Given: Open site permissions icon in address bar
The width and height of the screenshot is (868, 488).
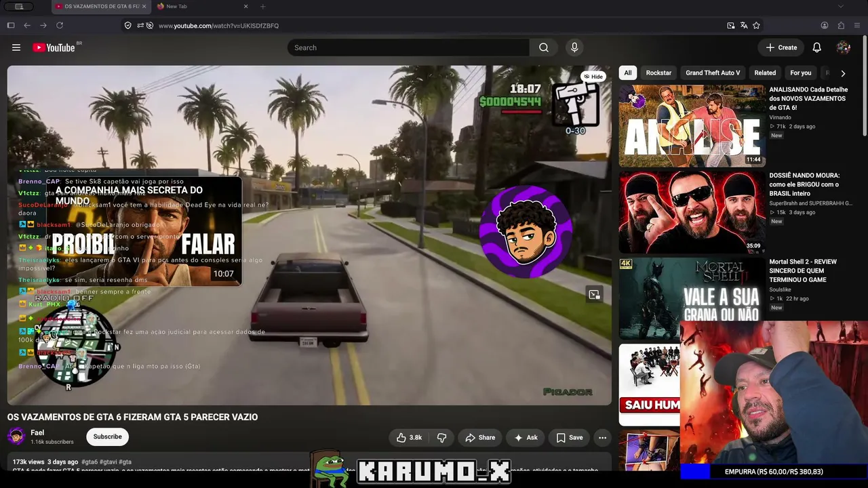Looking at the screenshot, I should click(140, 26).
